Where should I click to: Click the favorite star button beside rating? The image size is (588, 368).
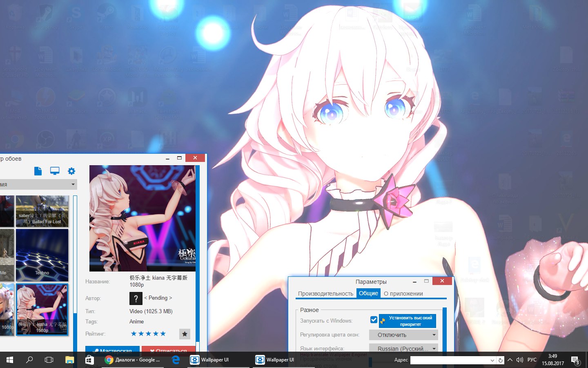(185, 334)
